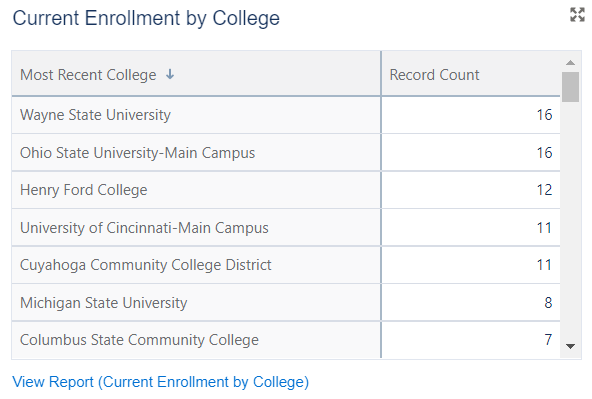Click the scrollbar up arrow
This screenshot has height=399, width=592.
click(570, 63)
